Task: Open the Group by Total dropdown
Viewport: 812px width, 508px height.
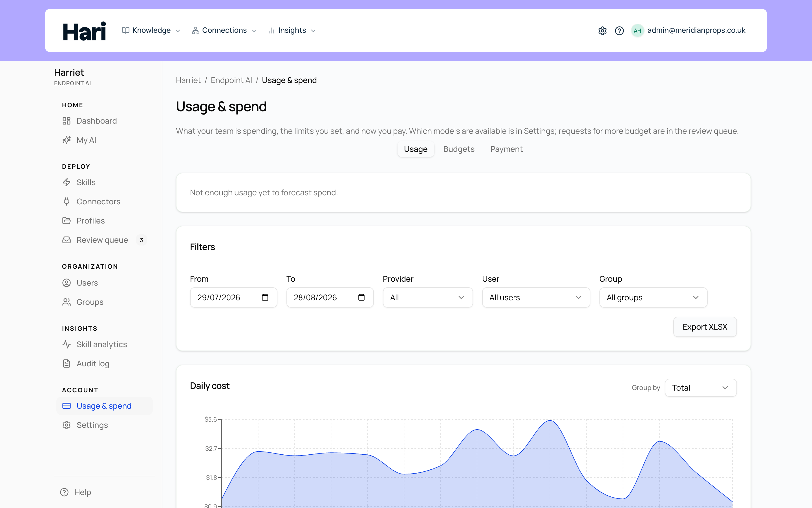Action: pyautogui.click(x=701, y=388)
